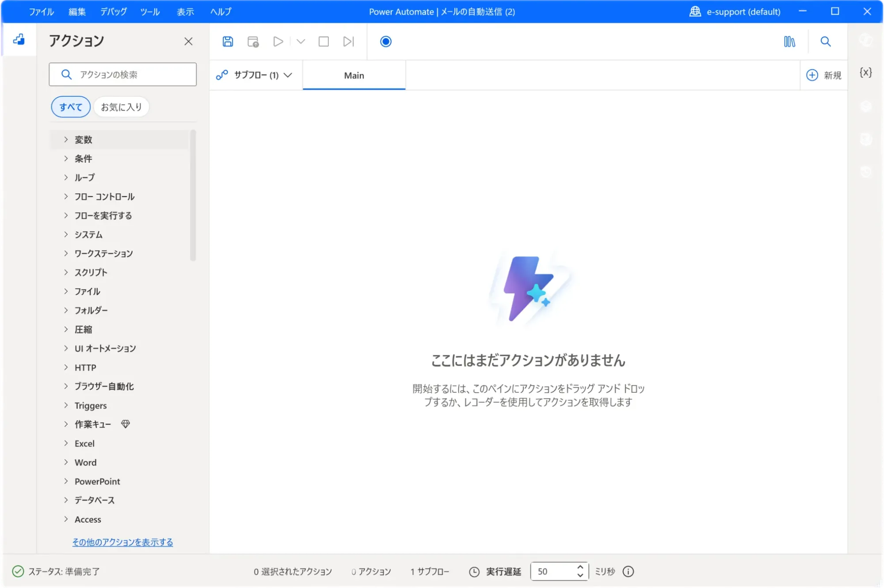This screenshot has width=884, height=588.
Task: Click the premium diamond icon beside 作業キュー
Action: pyautogui.click(x=126, y=424)
